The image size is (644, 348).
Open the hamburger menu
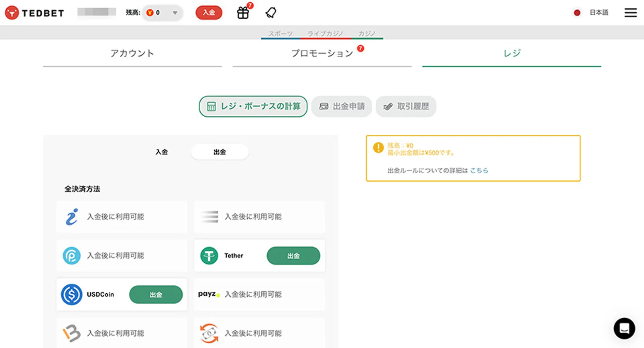point(631,13)
